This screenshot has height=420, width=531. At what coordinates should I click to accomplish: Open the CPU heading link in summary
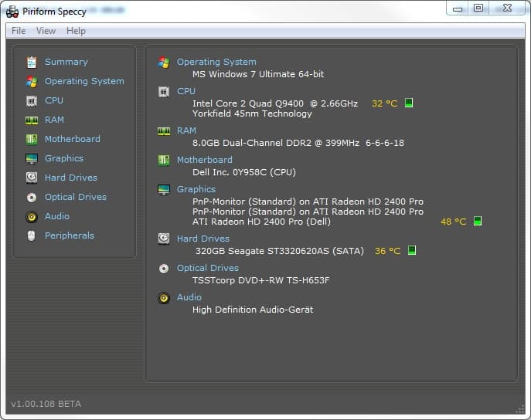click(186, 91)
